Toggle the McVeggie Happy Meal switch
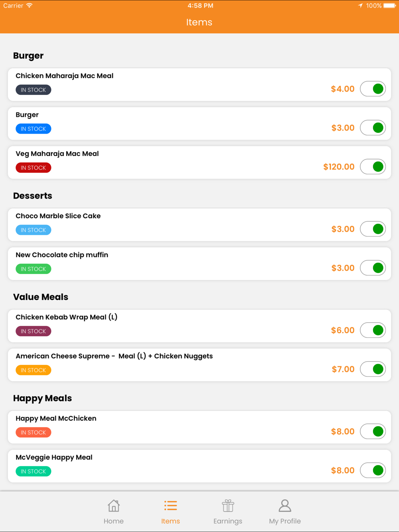Screen dimensions: 399x532 click(373, 470)
